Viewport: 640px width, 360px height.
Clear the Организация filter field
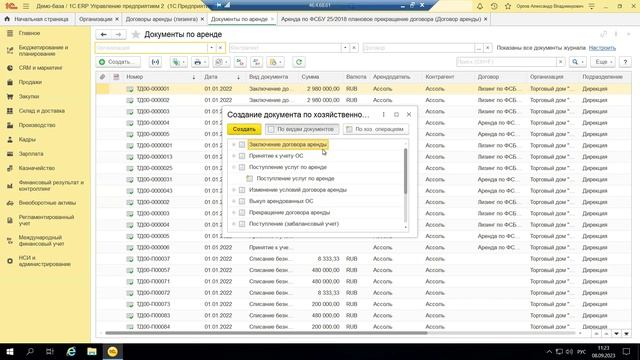point(220,48)
